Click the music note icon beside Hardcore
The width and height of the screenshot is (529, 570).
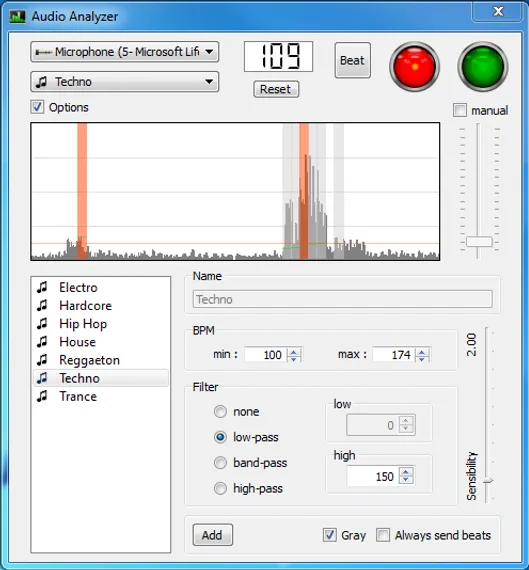click(42, 305)
